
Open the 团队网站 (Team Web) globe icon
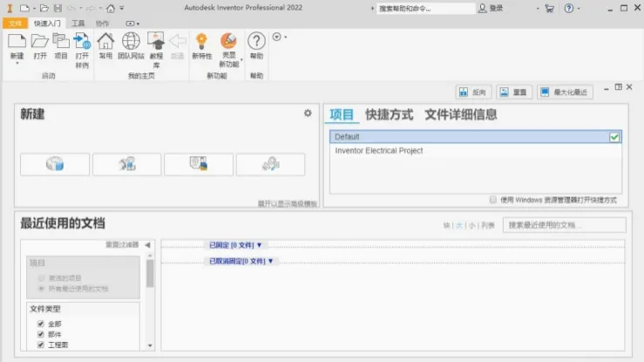pos(131,41)
